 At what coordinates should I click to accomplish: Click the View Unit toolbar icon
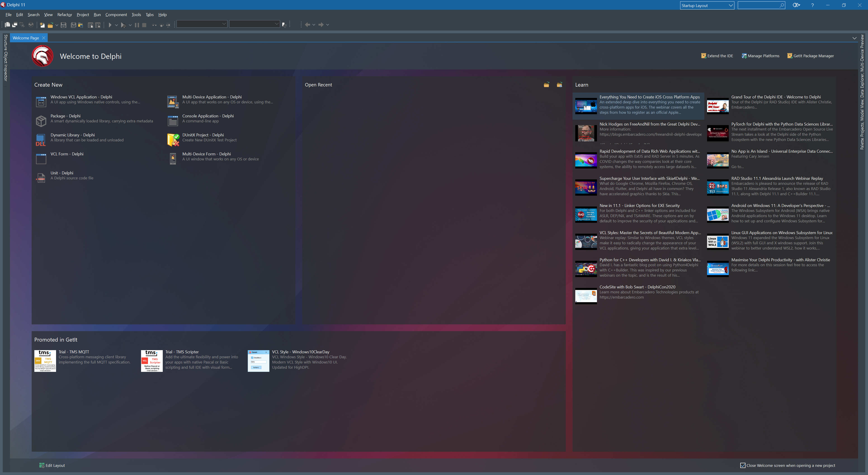7,25
